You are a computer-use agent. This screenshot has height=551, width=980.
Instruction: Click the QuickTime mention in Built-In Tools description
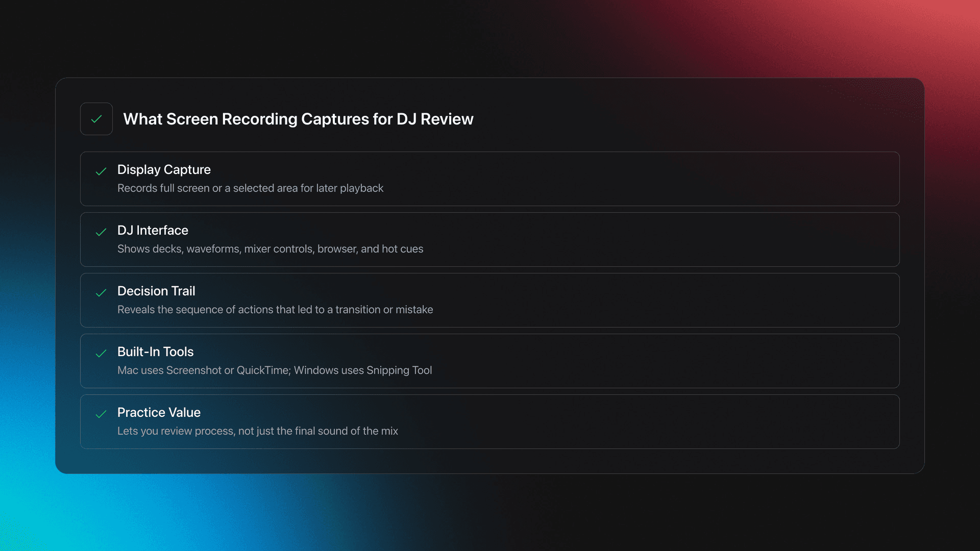[261, 370]
